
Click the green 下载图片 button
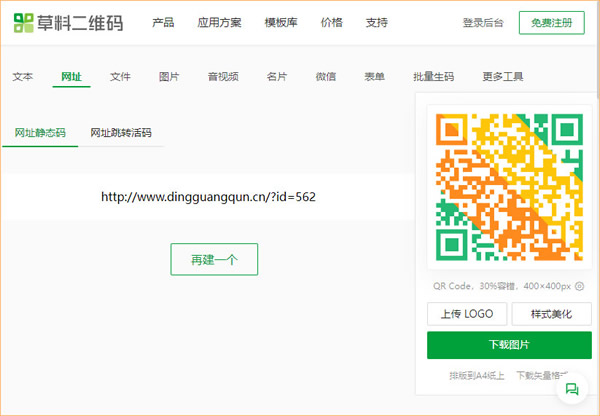point(509,345)
